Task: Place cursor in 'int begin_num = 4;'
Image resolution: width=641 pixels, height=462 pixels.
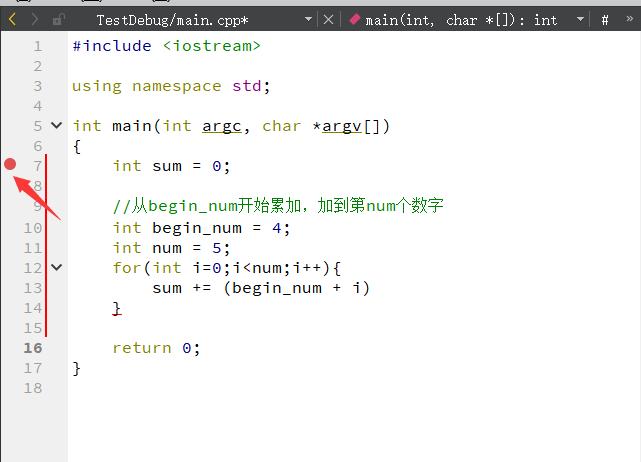Action: point(202,228)
